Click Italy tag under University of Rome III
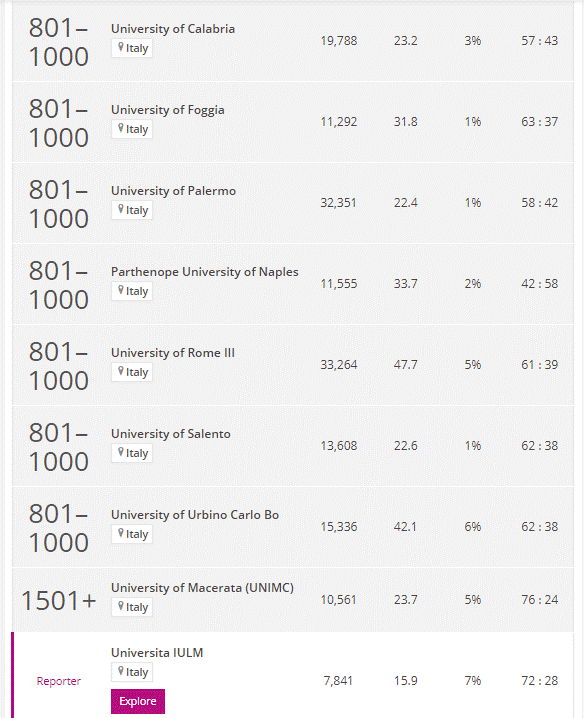This screenshot has width=584, height=718. pos(132,372)
